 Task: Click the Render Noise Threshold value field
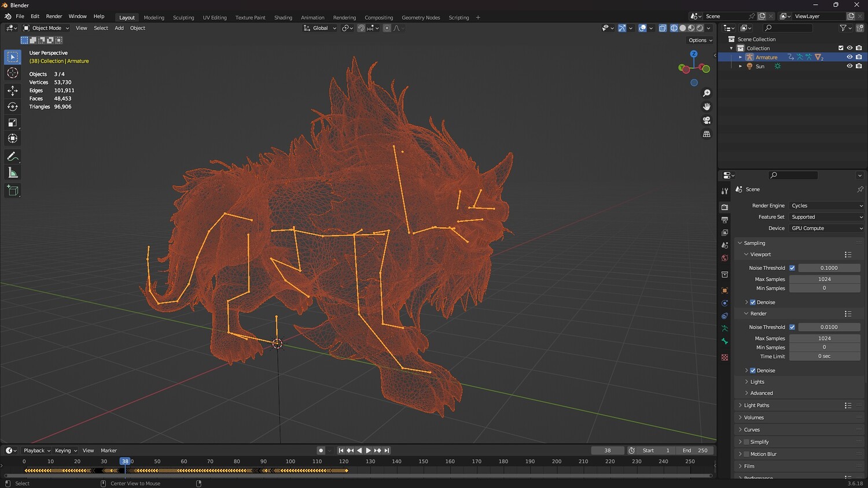[829, 327]
